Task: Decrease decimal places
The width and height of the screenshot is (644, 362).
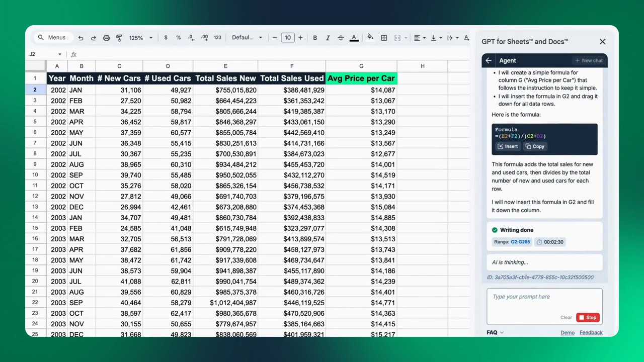Action: pyautogui.click(x=191, y=38)
